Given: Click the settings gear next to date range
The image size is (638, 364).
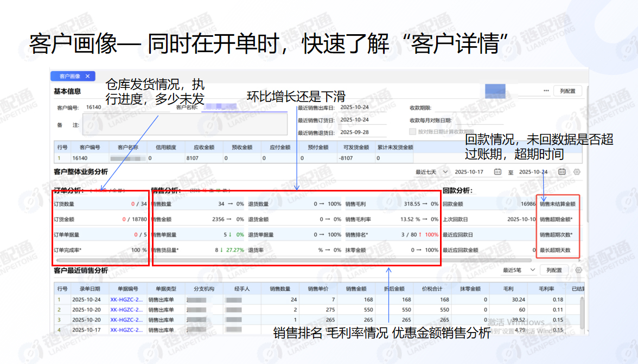Looking at the screenshot, I should (576, 171).
